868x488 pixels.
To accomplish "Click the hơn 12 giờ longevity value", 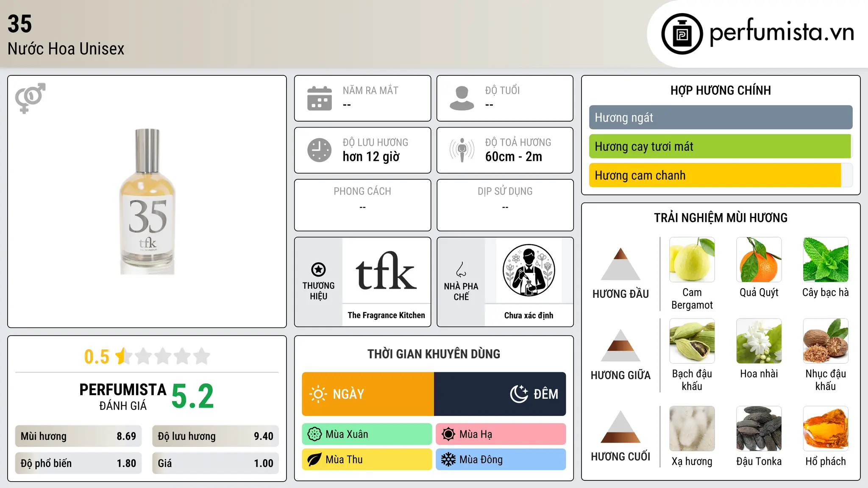I will point(371,157).
